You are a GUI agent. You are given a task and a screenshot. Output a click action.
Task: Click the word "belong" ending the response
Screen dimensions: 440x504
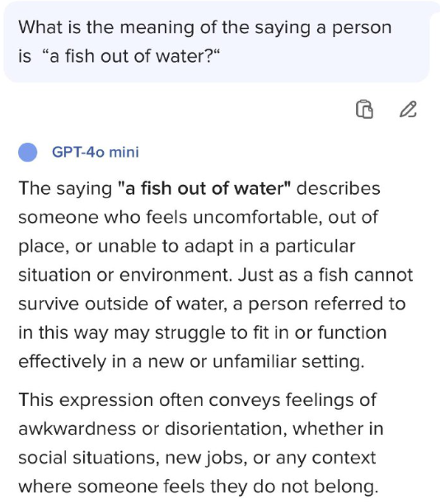click(346, 487)
